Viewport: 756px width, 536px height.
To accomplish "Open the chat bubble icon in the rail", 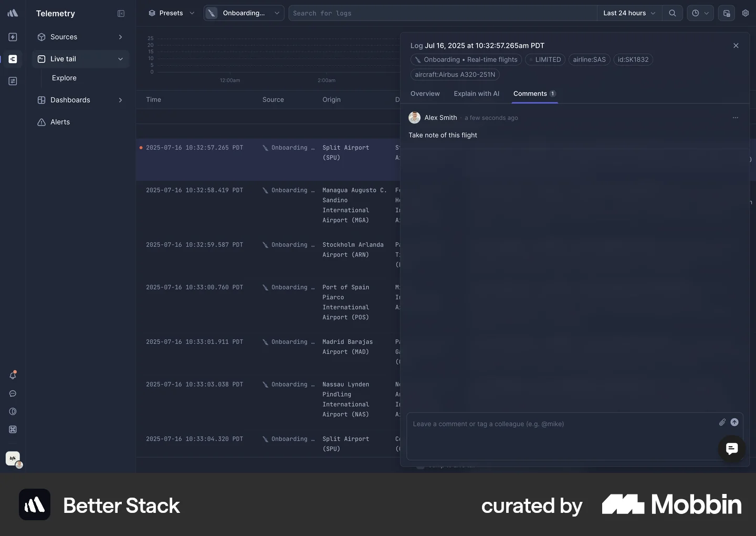I will click(x=13, y=394).
